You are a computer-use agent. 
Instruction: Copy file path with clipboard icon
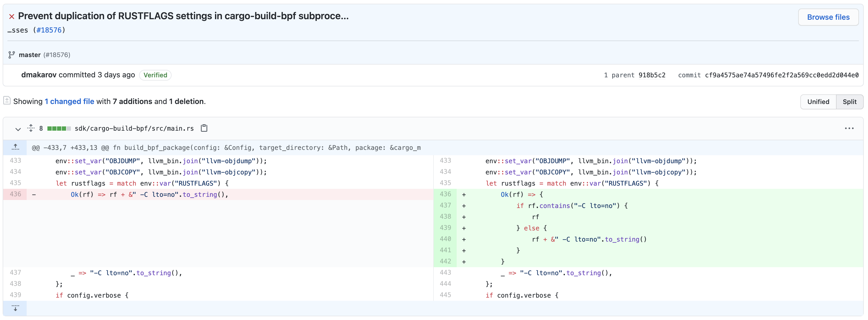click(x=204, y=128)
